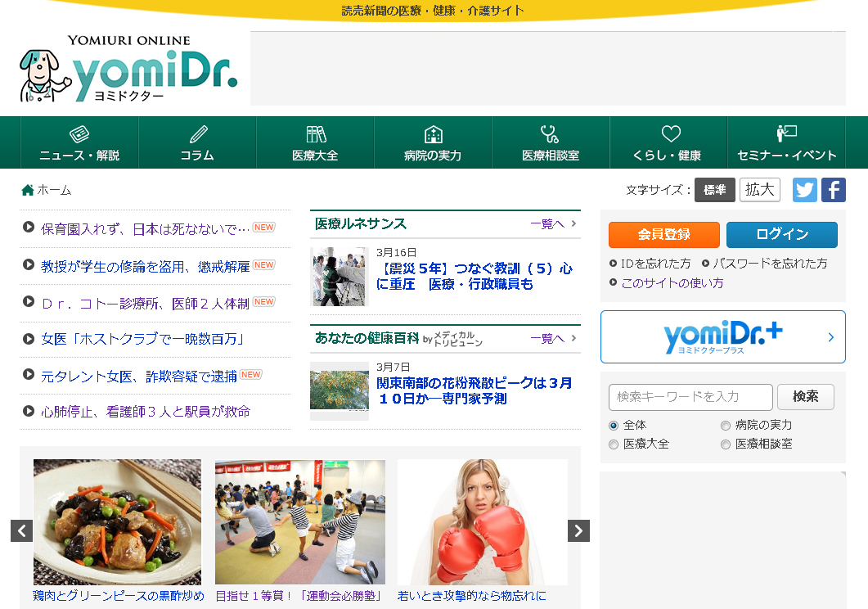Viewport: 868px width, 609px height.
Task: Read 女医「ホストクラブで一晩数百万」 headline
Action: coord(143,339)
